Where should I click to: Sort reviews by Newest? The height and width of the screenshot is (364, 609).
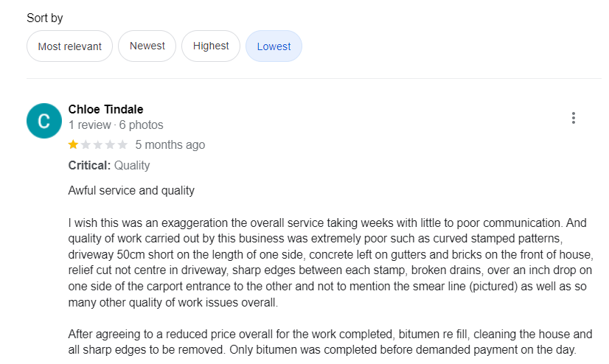tap(147, 46)
